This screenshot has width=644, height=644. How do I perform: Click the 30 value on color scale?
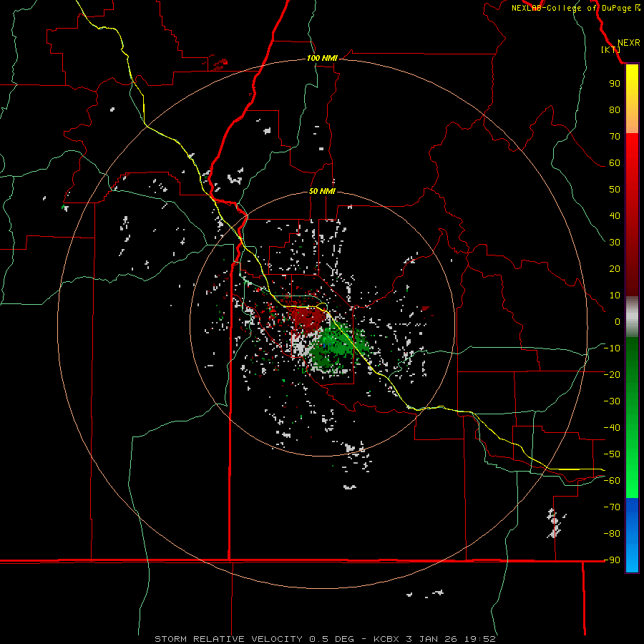coord(615,243)
